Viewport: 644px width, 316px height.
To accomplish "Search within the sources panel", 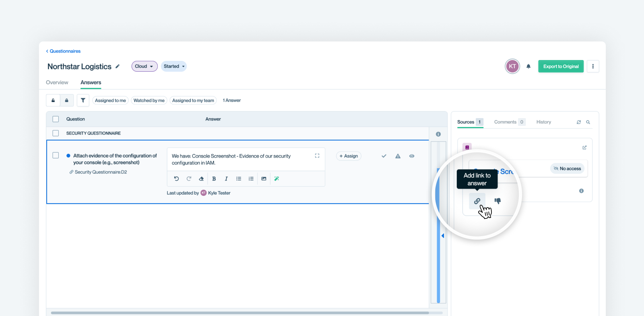I will 588,122.
